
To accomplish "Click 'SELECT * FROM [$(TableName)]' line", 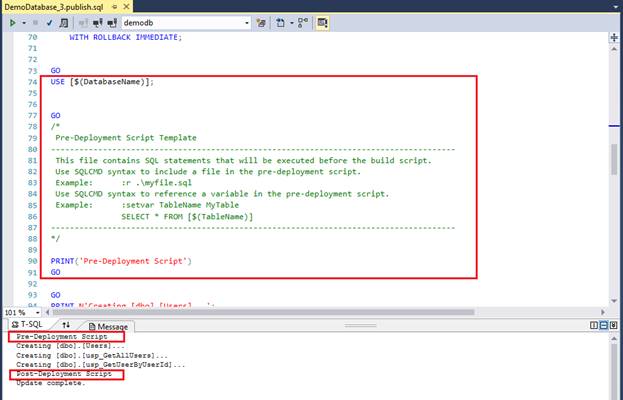I will pos(187,216).
